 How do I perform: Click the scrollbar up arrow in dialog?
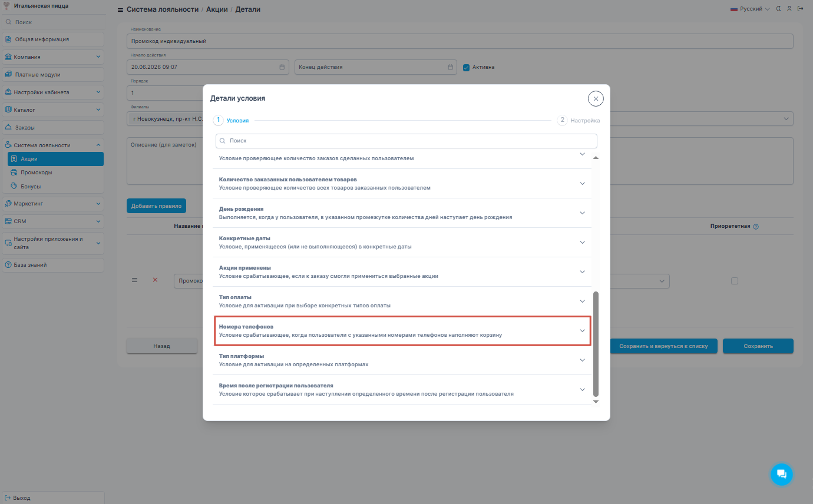point(596,158)
